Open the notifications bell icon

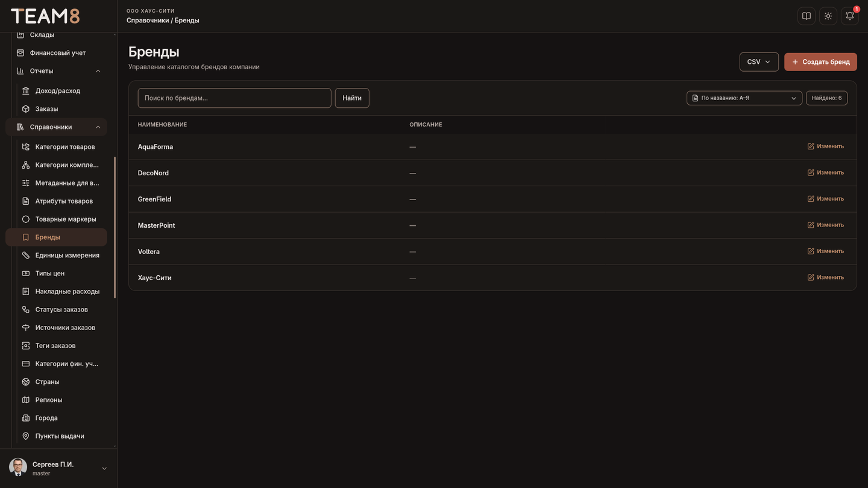pos(850,16)
